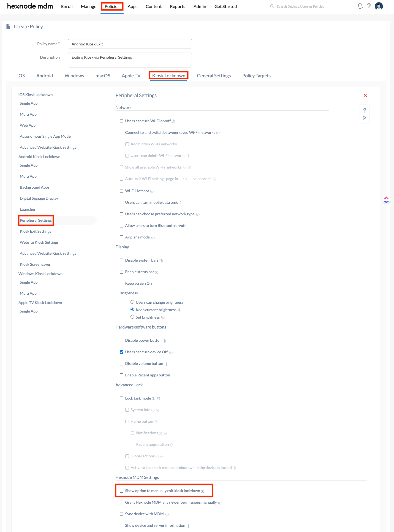Show info for Disable volume button
The image size is (394, 532).
pyautogui.click(x=166, y=364)
